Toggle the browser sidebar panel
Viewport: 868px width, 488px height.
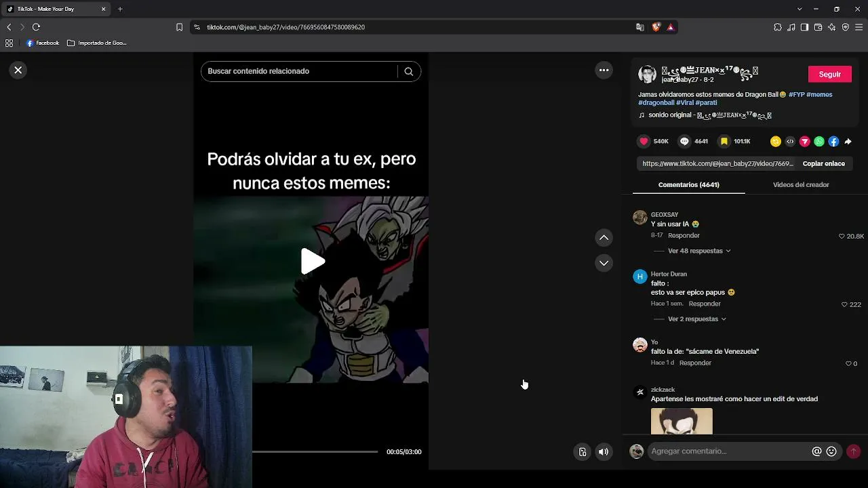[804, 27]
